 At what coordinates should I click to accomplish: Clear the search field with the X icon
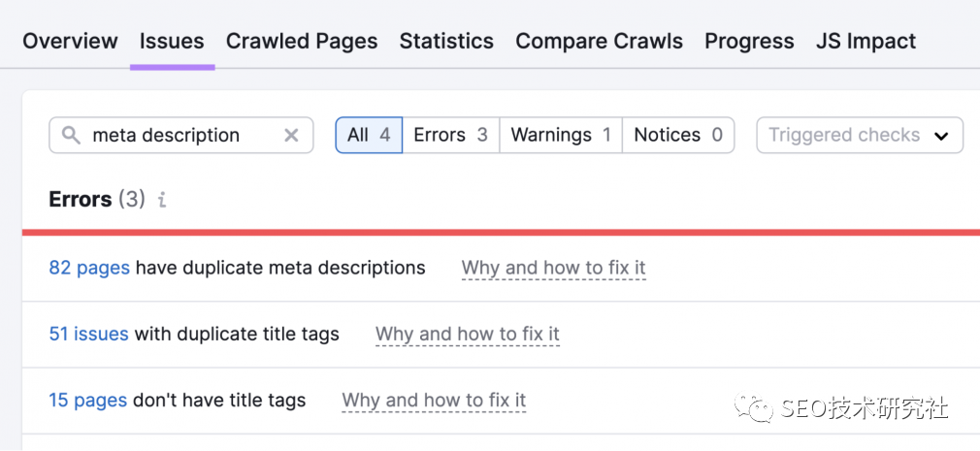tap(291, 136)
